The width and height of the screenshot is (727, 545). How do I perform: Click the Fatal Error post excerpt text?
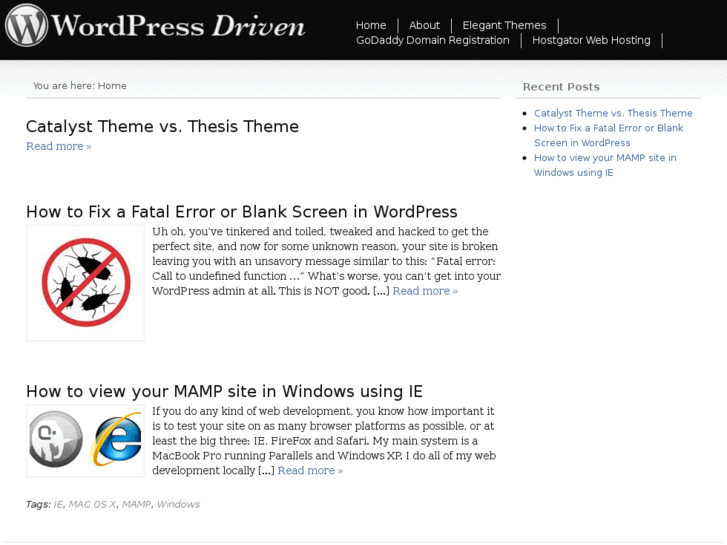pos(326,261)
